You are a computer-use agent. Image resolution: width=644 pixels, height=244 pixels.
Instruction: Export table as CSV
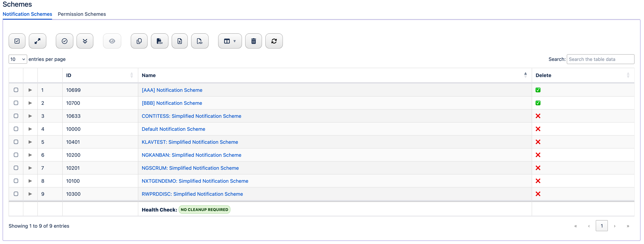[160, 41]
